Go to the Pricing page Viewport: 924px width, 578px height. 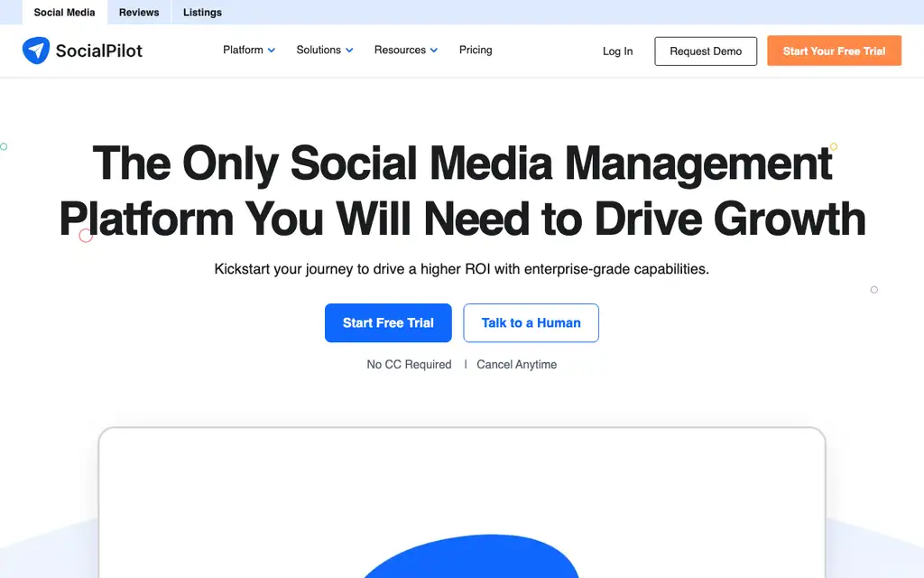(x=476, y=51)
